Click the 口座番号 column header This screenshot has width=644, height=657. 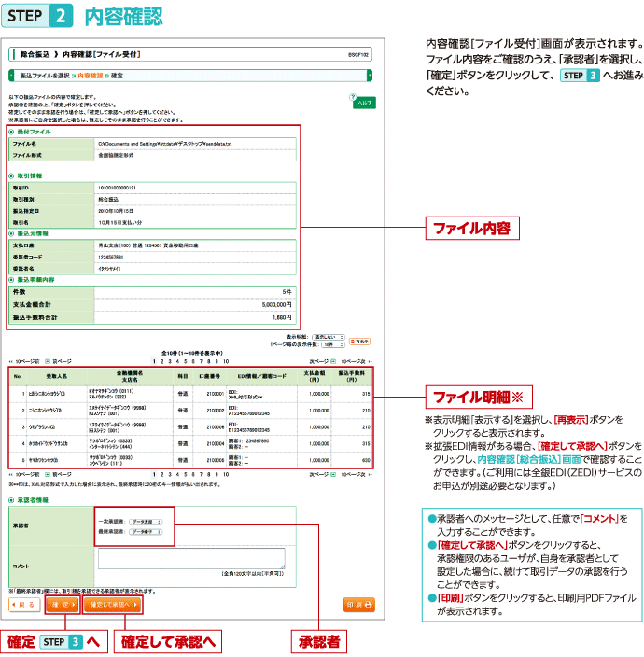click(209, 376)
